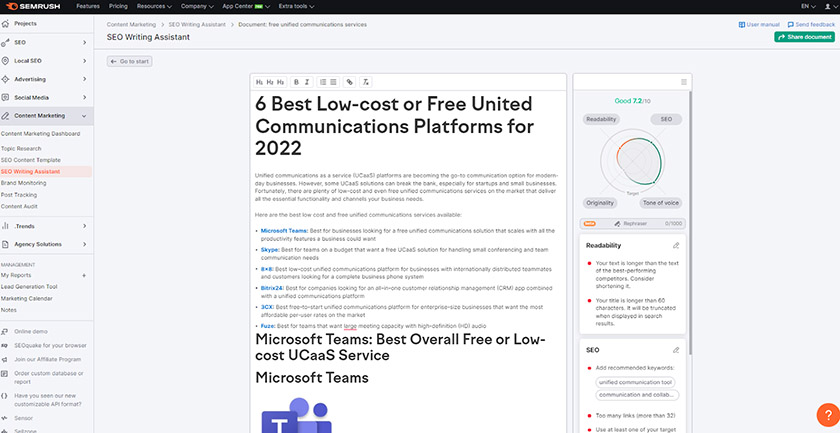The height and width of the screenshot is (433, 840).
Task: Apply H2 heading format
Action: pos(270,82)
